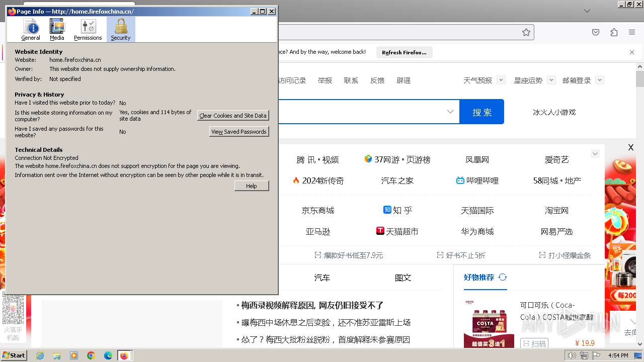Click Clear Cookies and Site Data

233,116
